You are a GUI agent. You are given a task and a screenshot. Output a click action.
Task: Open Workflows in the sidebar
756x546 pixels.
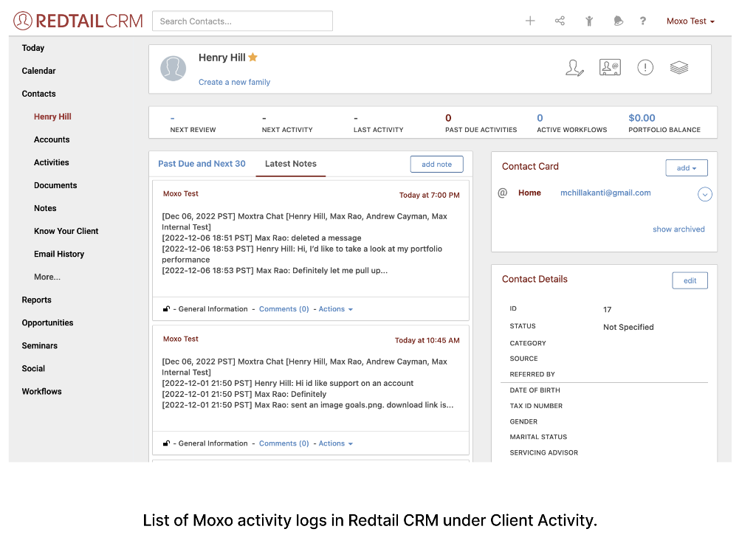click(41, 391)
